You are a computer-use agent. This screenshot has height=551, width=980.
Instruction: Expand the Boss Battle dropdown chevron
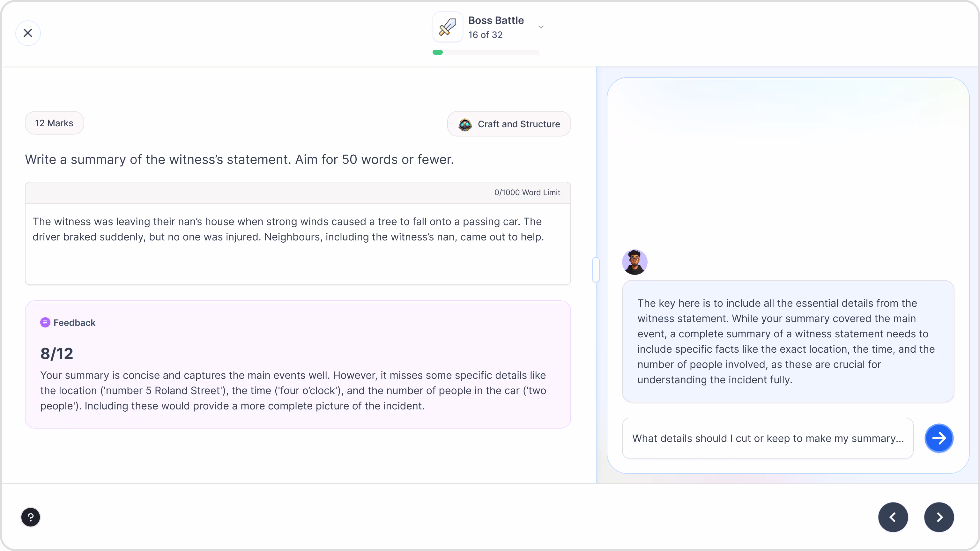[x=541, y=27]
